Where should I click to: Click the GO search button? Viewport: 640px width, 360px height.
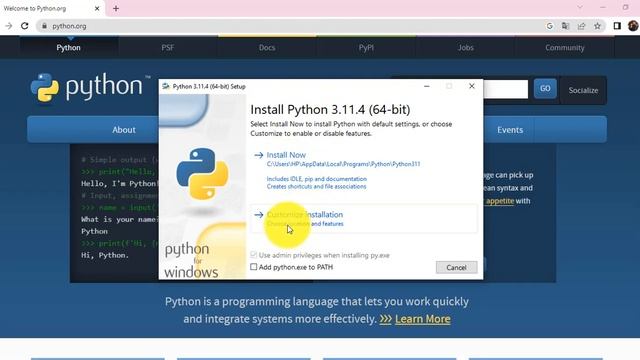click(x=545, y=89)
